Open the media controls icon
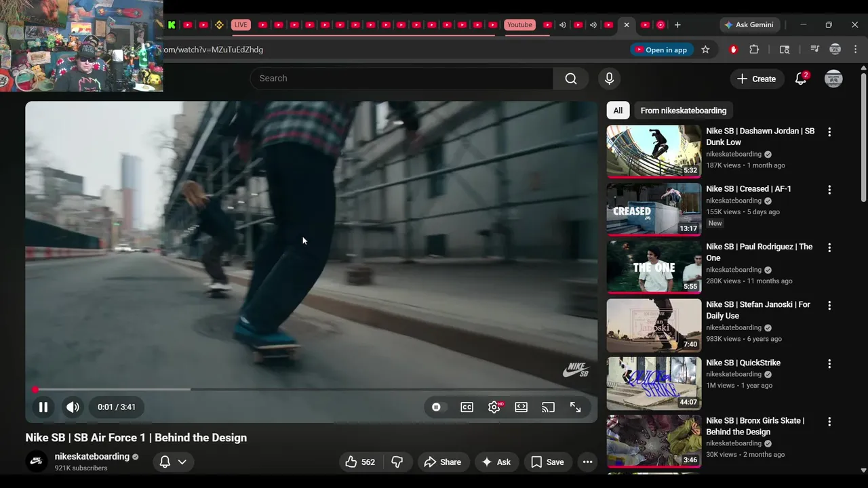The image size is (868, 488). [814, 49]
